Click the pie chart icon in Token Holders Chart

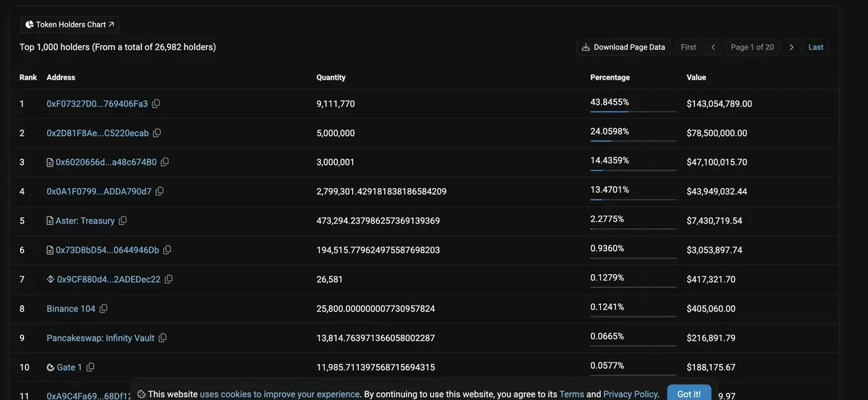[x=30, y=25]
